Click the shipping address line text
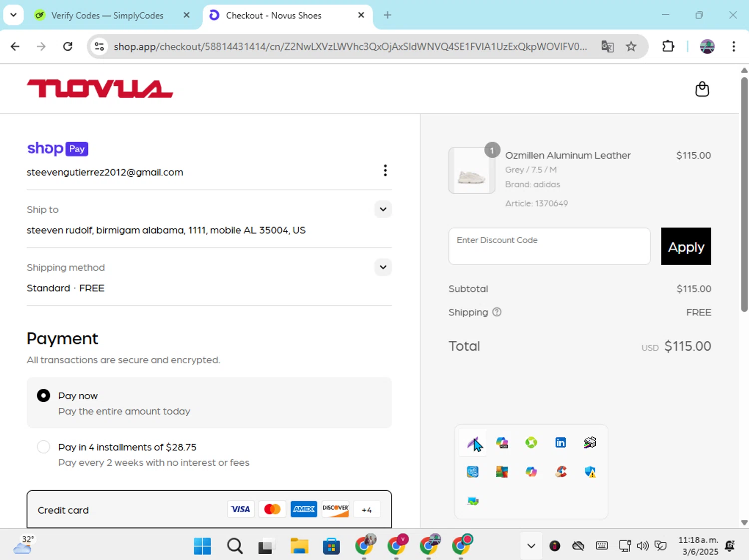This screenshot has height=560, width=749. 166,230
